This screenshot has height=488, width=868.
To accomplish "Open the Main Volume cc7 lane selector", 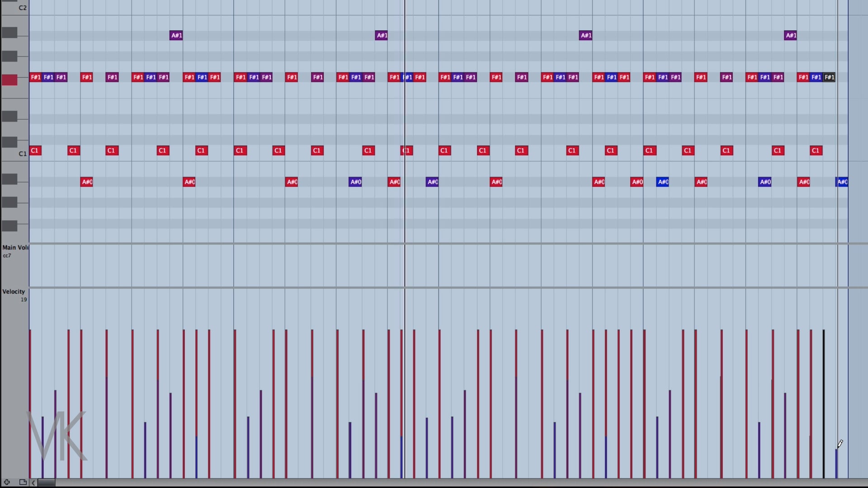I will coord(14,248).
